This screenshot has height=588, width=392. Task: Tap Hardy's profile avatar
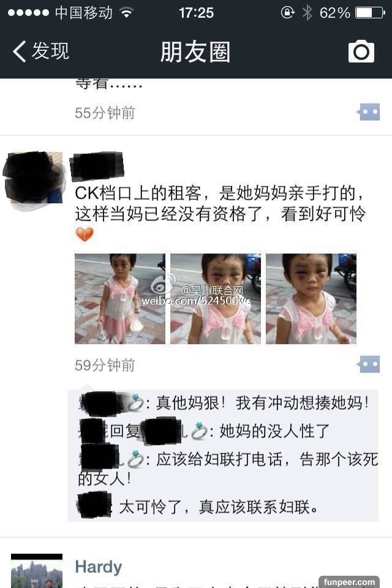pos(37,571)
